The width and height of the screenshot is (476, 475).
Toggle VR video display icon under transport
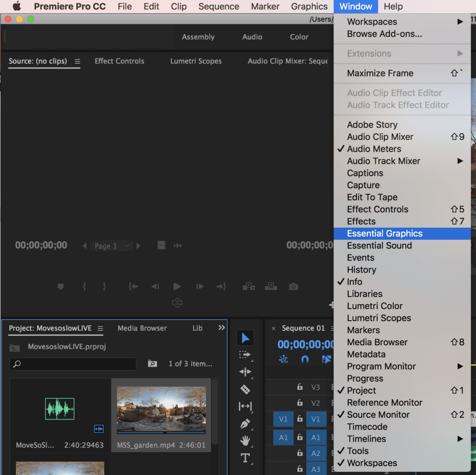[x=177, y=303]
